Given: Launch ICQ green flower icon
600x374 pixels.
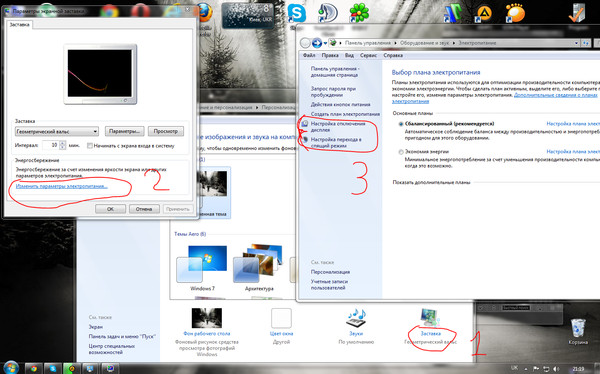Looking at the screenshot, I should point(359,13).
